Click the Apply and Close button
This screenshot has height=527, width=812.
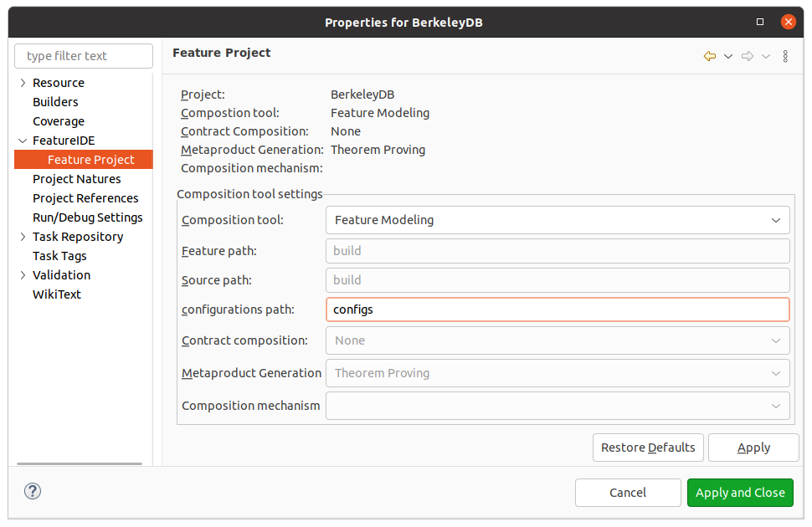click(740, 493)
